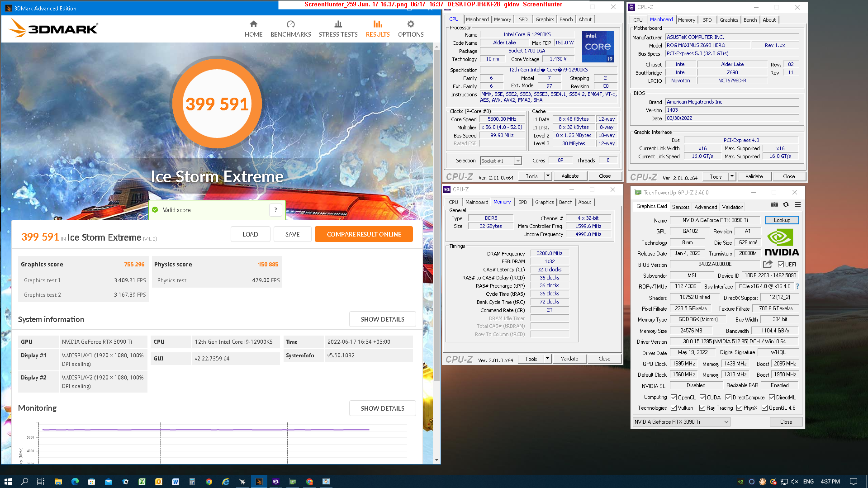This screenshot has width=868, height=488.
Task: Open Bench tab in CPU-Z CPU window
Action: (566, 19)
